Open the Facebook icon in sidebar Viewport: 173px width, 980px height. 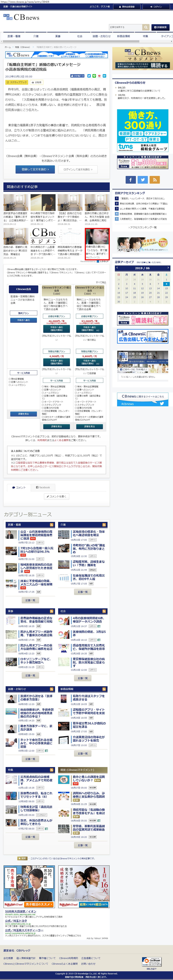(x=130, y=180)
